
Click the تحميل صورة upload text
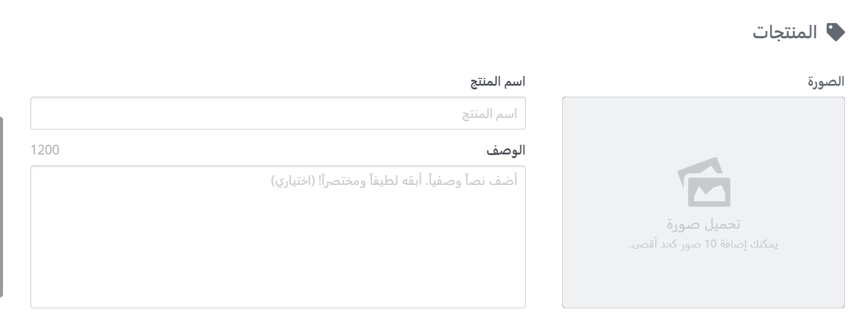(704, 224)
